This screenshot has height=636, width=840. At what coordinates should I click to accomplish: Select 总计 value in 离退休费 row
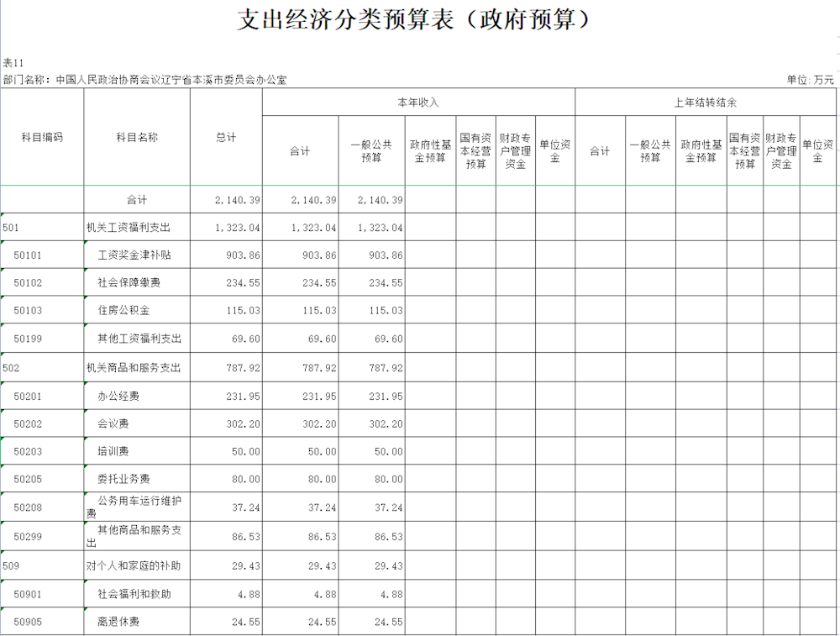tap(226, 622)
